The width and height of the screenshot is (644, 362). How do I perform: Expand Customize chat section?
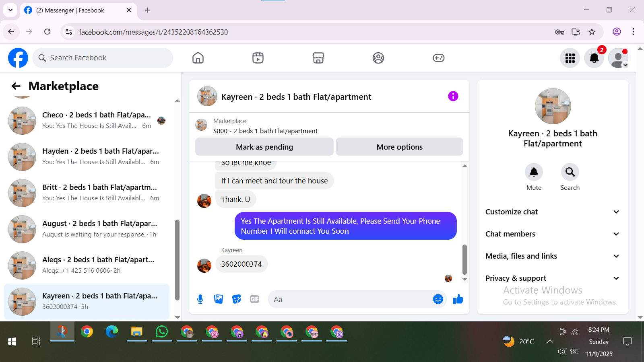(x=553, y=212)
